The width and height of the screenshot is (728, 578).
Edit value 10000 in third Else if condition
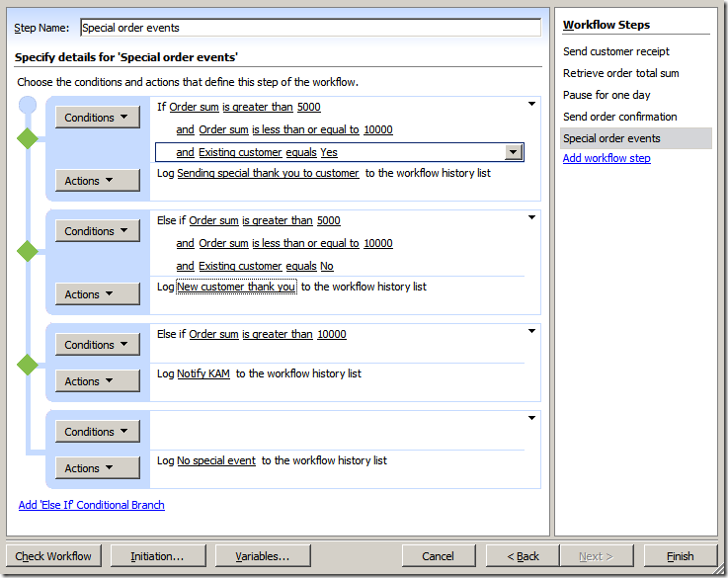click(332, 334)
